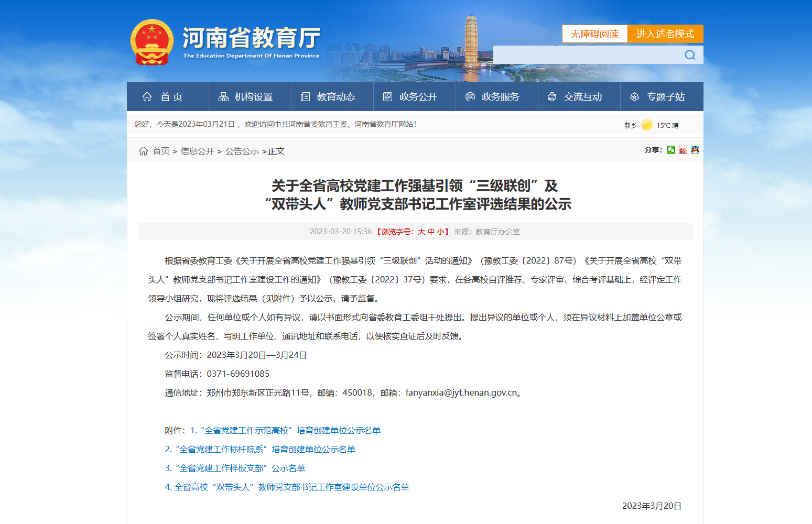Click the national emblem logo
The image size is (812, 524).
(151, 42)
